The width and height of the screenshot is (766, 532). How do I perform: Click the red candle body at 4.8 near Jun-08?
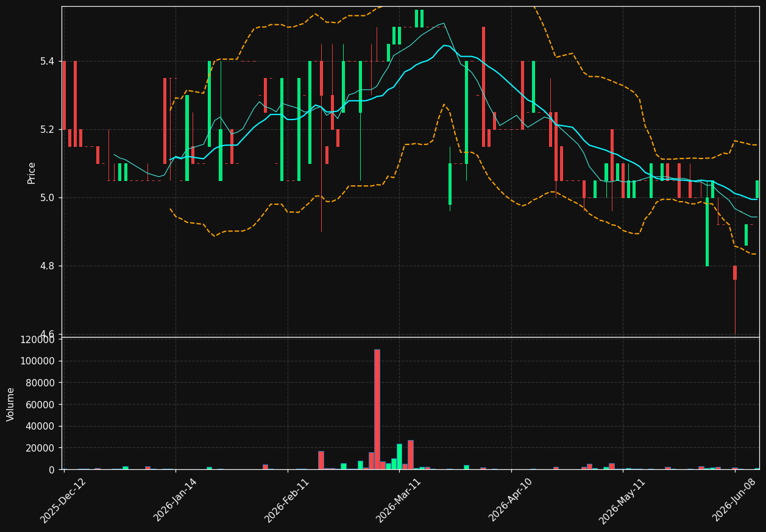[735, 272]
